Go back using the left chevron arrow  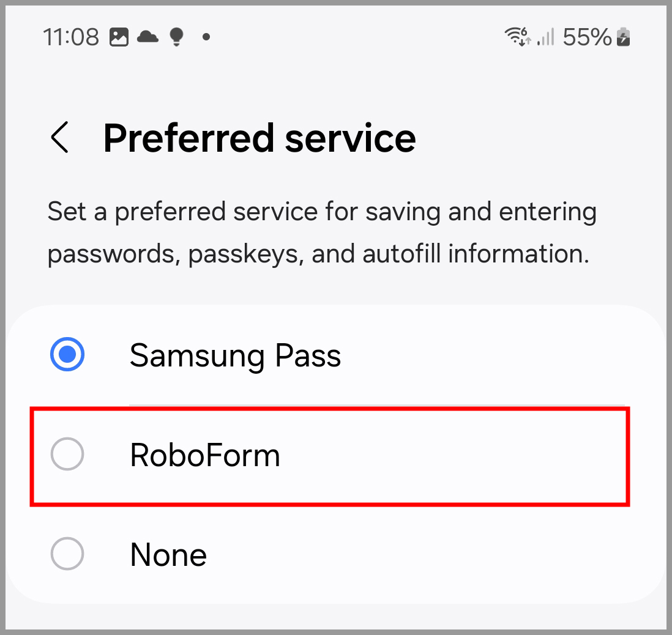[59, 137]
